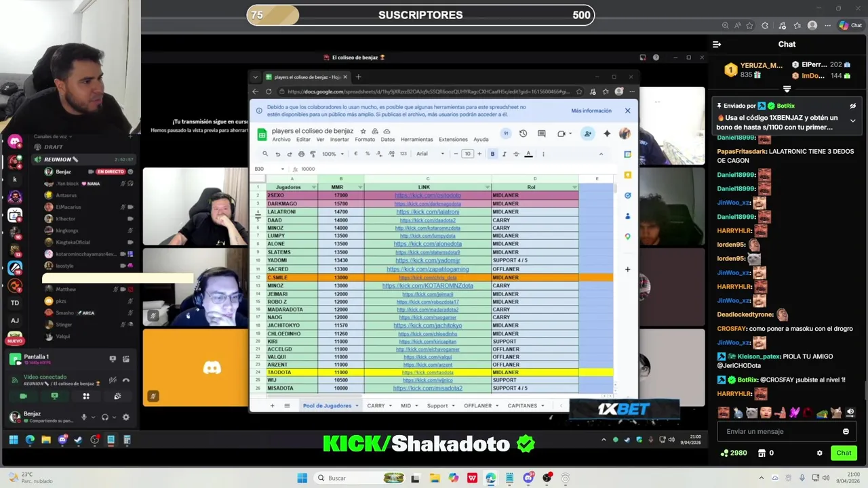Toggle Discord noise suppression icon
868x488 pixels.
coord(113,380)
